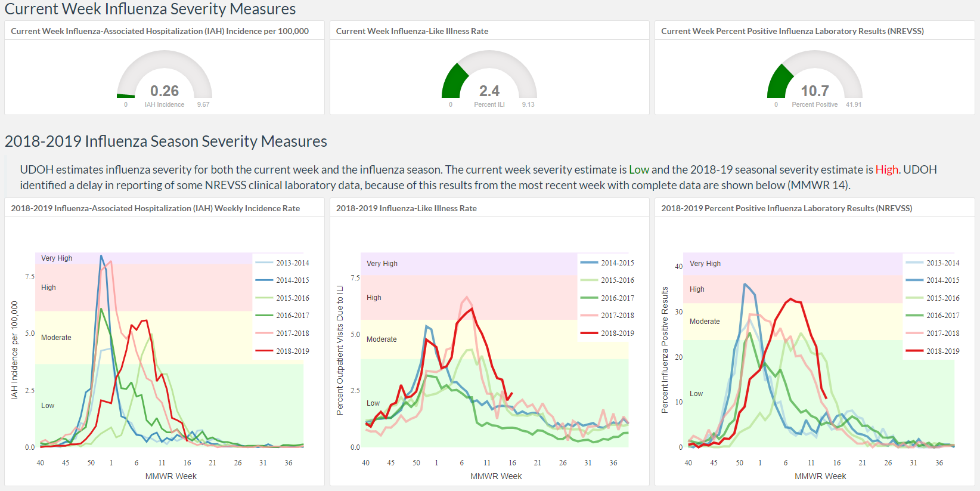Screen dimensions: 980x491
Task: Click the 'IAH Incidence' gauge label
Action: (x=165, y=104)
